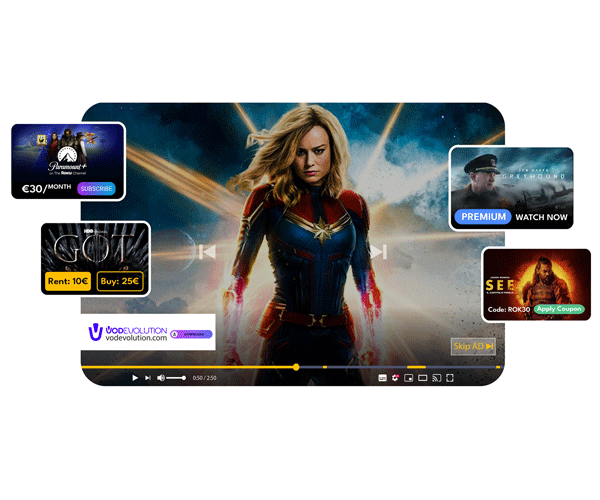Enter fullscreen with the fullscreen icon
Viewport: 600px width, 500px height.
(450, 378)
